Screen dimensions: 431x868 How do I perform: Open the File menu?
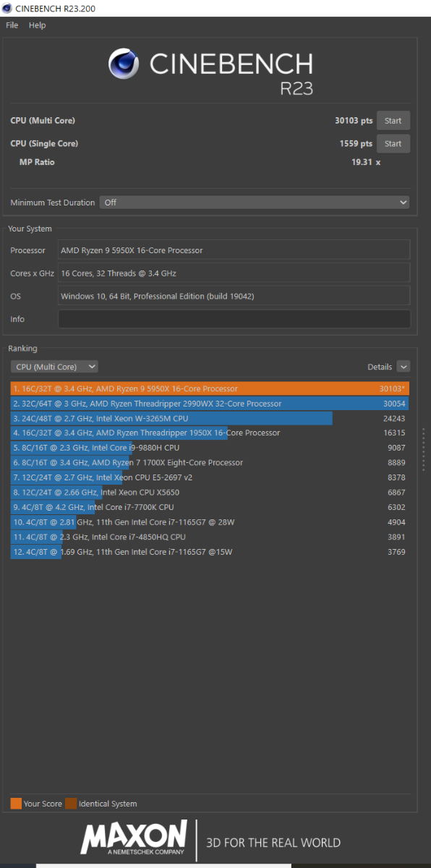point(12,25)
